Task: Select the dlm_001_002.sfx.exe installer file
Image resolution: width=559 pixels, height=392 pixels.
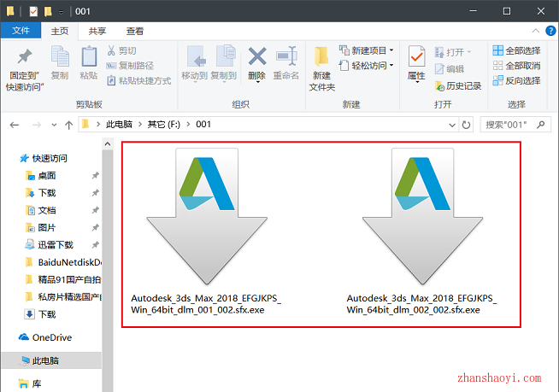Action: click(x=206, y=232)
